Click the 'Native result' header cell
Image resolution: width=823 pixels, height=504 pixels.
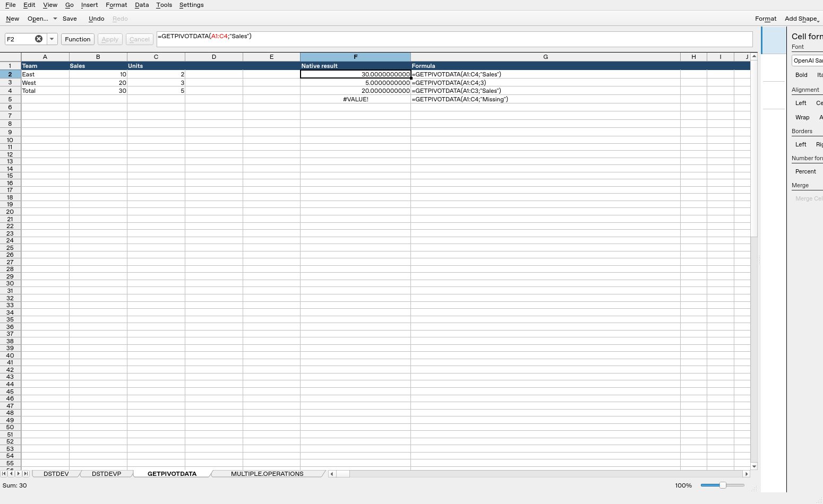(356, 66)
